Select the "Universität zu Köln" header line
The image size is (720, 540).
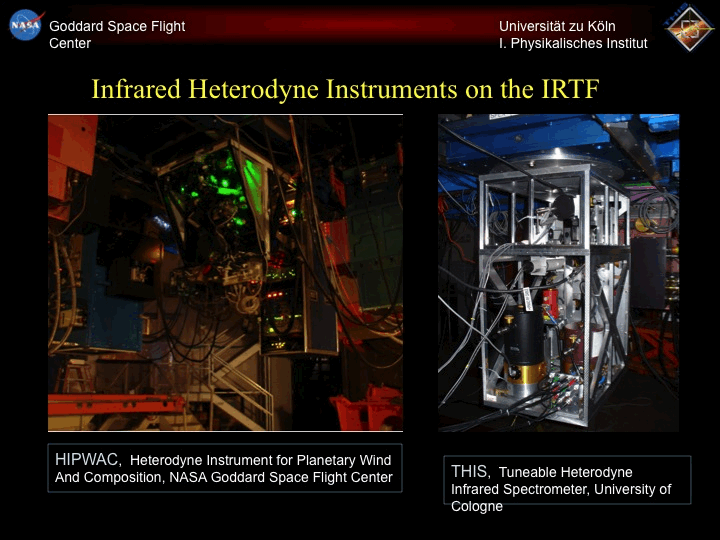[557, 26]
